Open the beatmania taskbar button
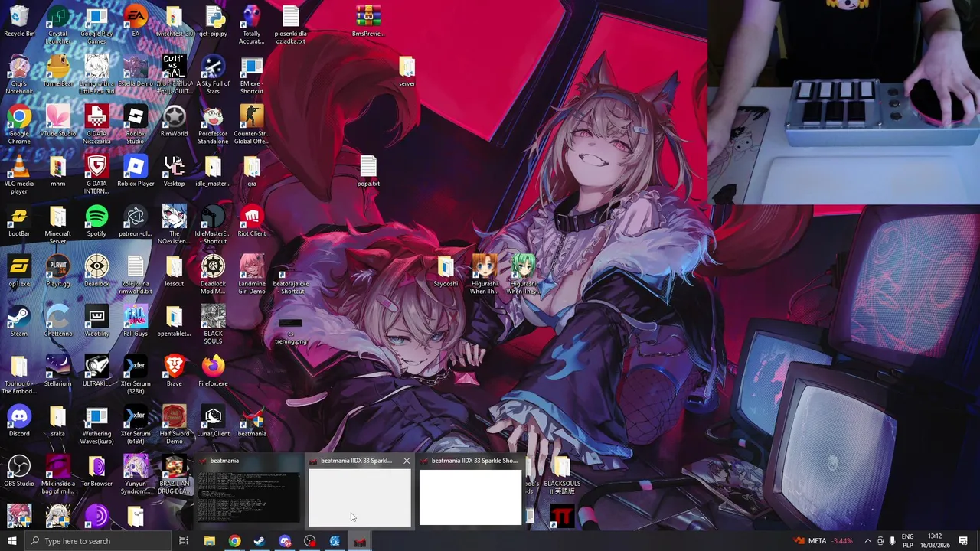Screen dimensions: 980x551 pos(360,541)
